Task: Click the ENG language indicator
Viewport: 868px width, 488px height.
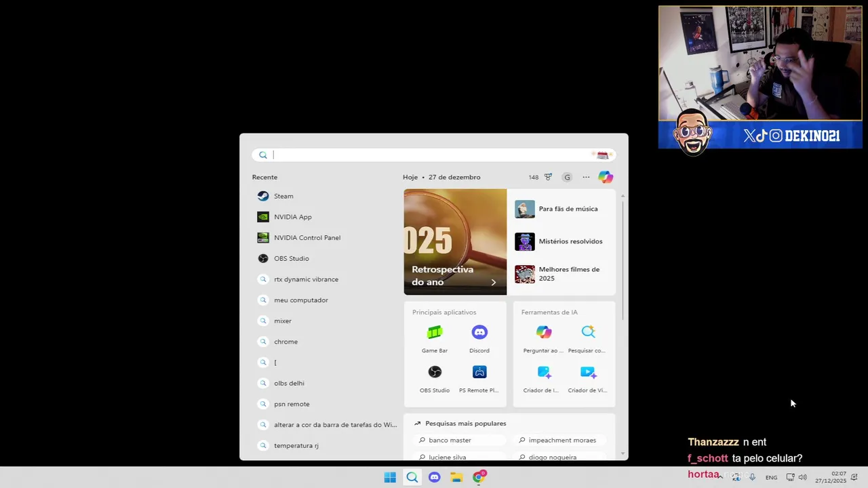Action: pyautogui.click(x=772, y=478)
